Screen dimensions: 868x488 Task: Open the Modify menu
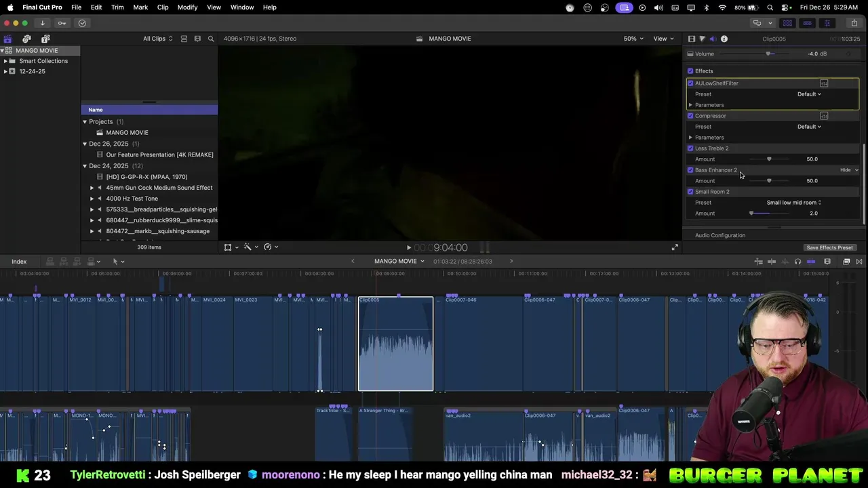tap(187, 7)
